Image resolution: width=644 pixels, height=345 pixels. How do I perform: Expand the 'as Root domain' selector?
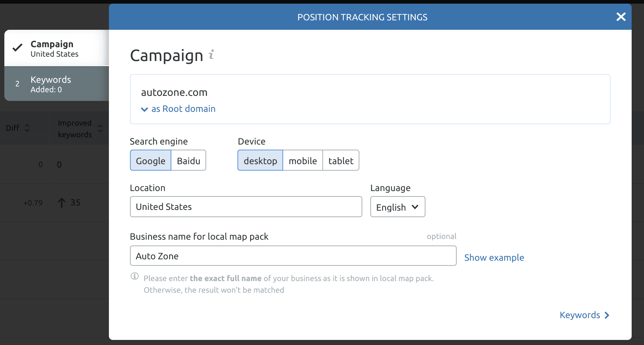tap(178, 109)
